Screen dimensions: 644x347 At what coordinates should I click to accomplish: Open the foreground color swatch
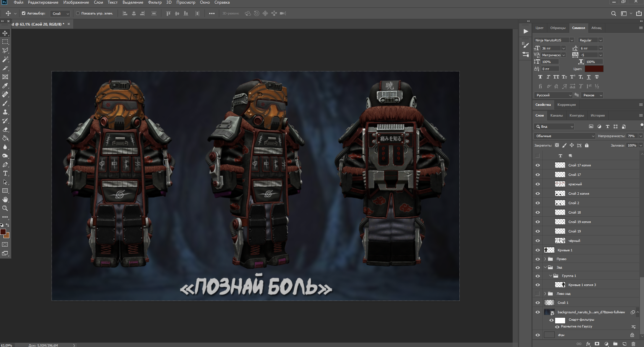(x=3, y=232)
